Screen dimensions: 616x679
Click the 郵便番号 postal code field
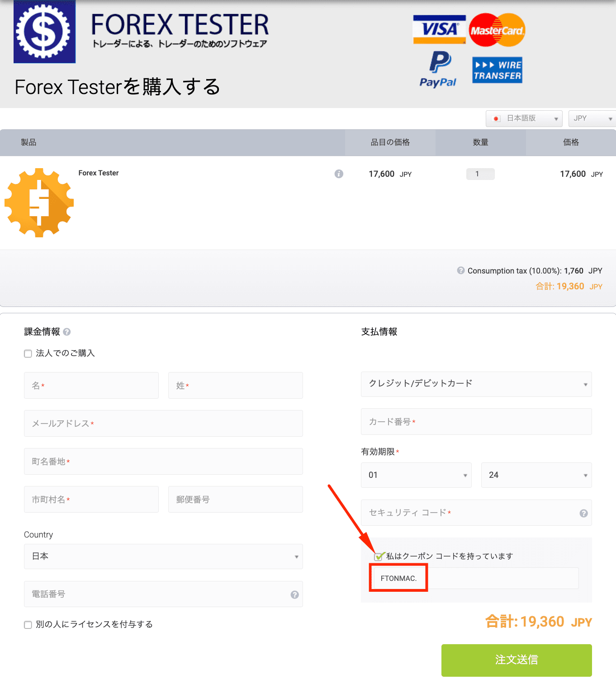(x=236, y=500)
